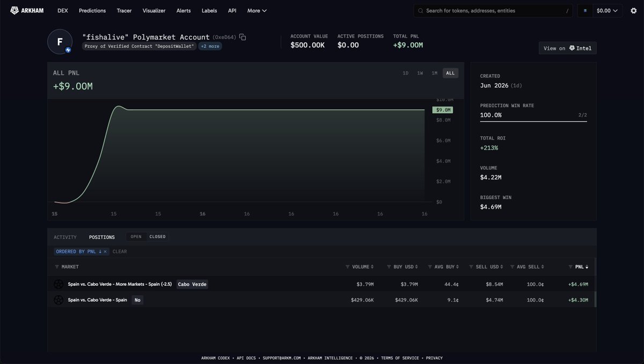Go to Labels page
Viewport: 644px width, 364px height.
pos(209,10)
